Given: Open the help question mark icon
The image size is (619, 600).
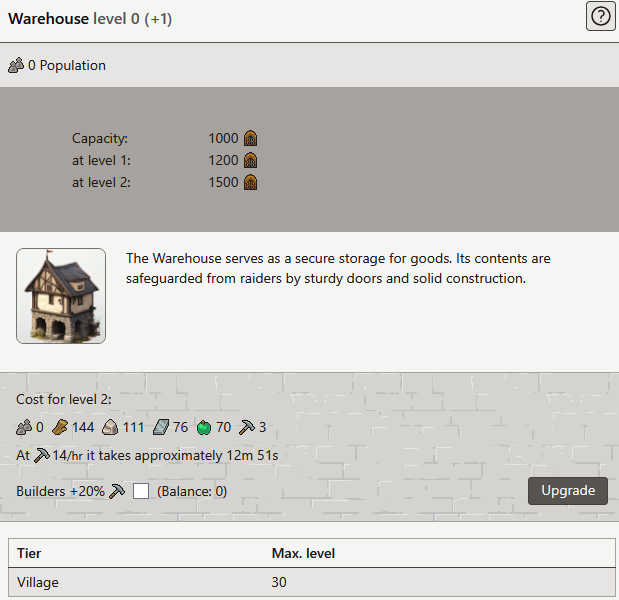Looking at the screenshot, I should click(x=600, y=17).
